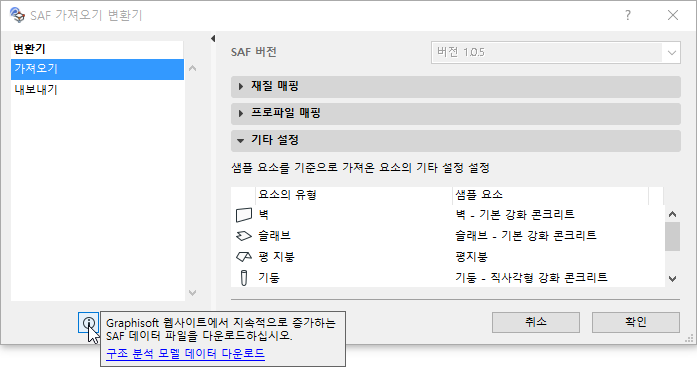Click the column type icon
The width and height of the screenshot is (697, 367).
(x=244, y=278)
